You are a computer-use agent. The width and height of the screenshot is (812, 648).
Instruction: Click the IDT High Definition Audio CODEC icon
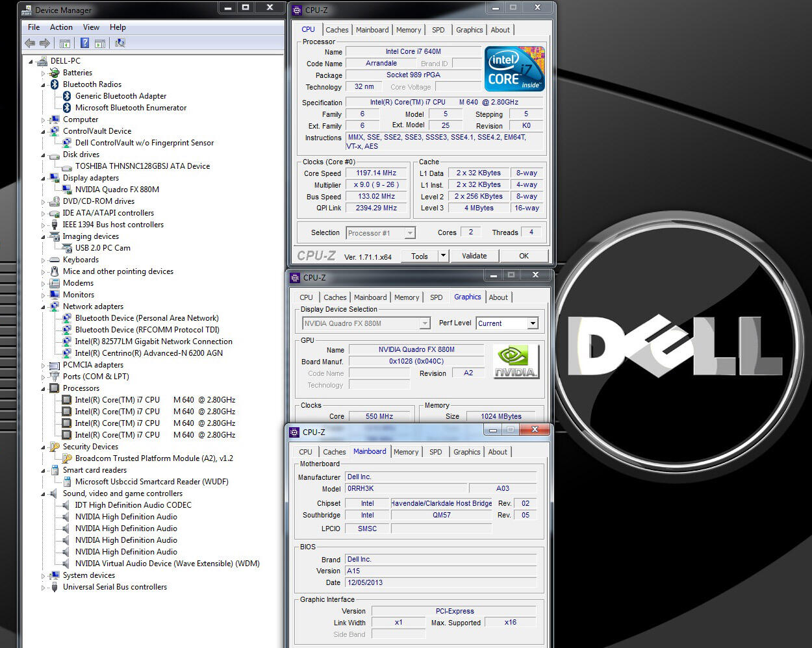(x=67, y=505)
